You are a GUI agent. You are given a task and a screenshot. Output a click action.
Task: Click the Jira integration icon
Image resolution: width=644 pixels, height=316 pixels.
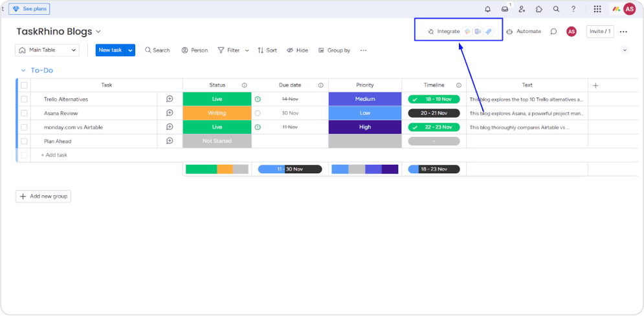coord(488,31)
